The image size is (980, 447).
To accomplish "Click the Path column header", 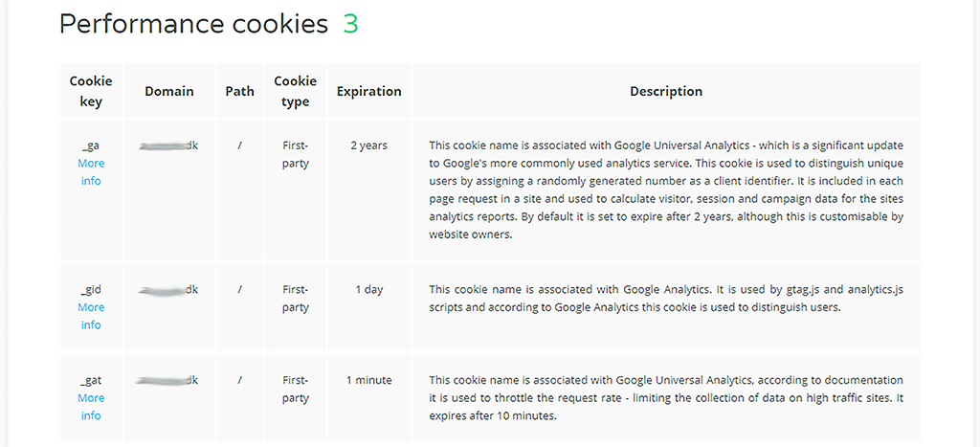I will tap(240, 91).
